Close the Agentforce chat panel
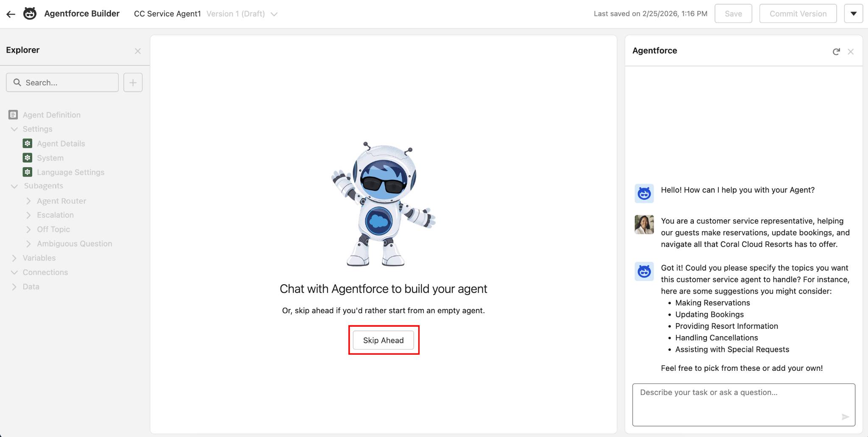This screenshot has height=437, width=868. point(851,52)
